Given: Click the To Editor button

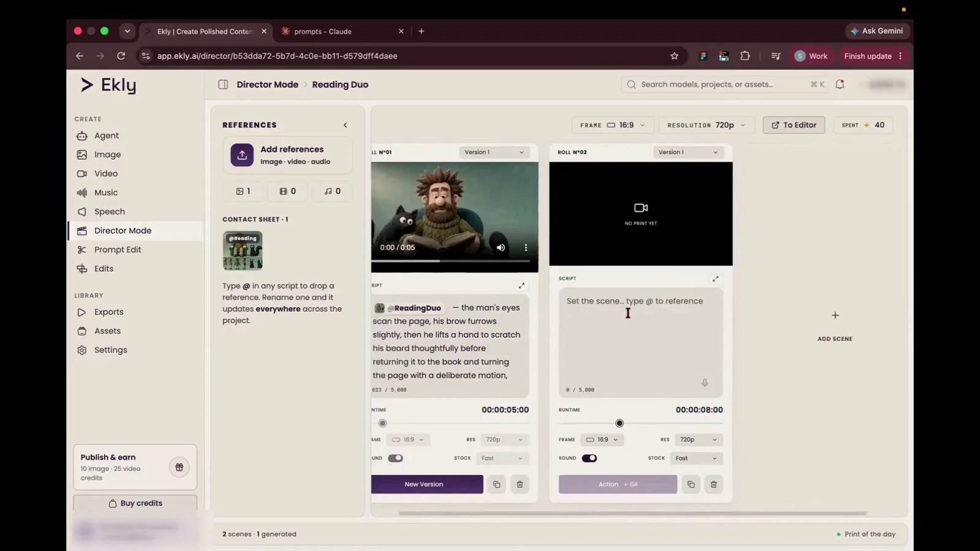Looking at the screenshot, I should pyautogui.click(x=794, y=125).
